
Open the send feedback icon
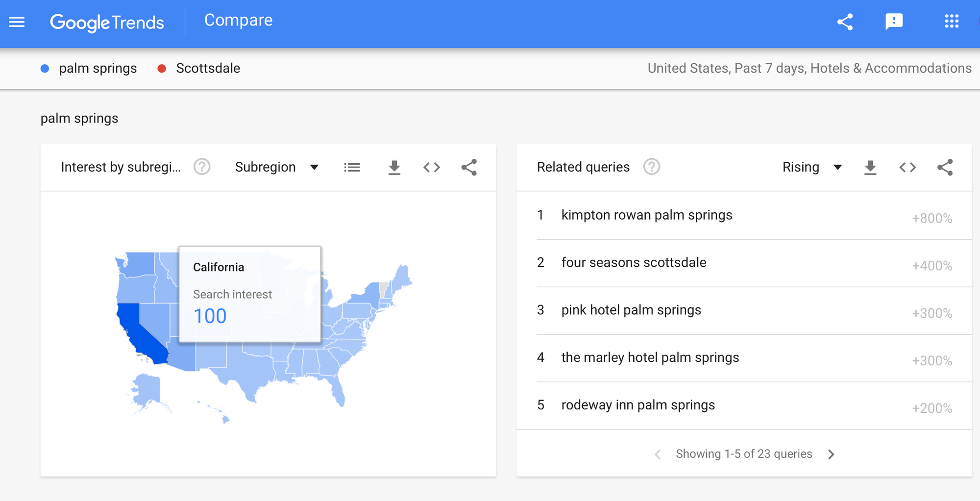894,22
